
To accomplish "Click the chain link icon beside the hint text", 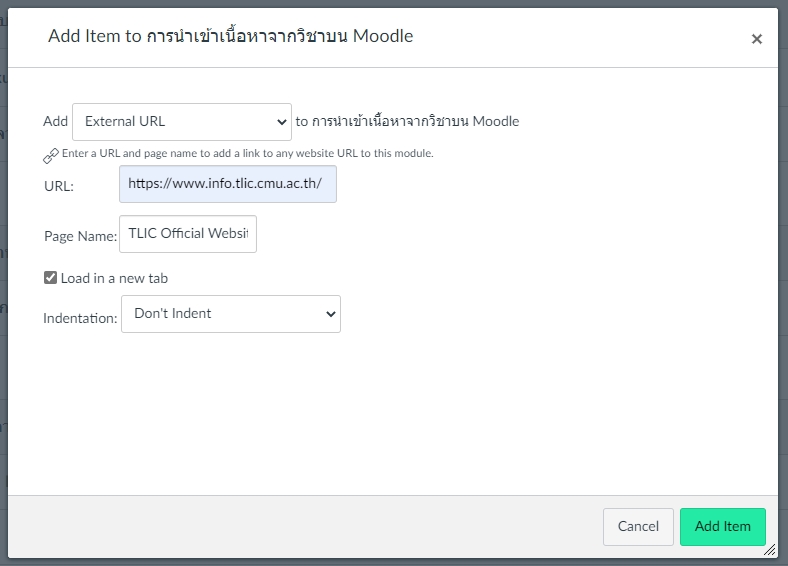I will tap(51, 155).
